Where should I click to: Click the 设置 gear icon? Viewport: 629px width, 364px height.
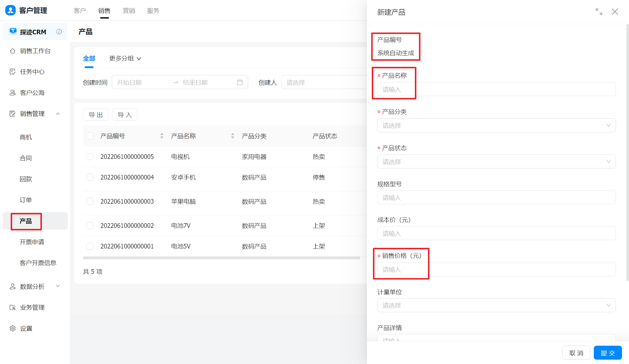point(13,329)
